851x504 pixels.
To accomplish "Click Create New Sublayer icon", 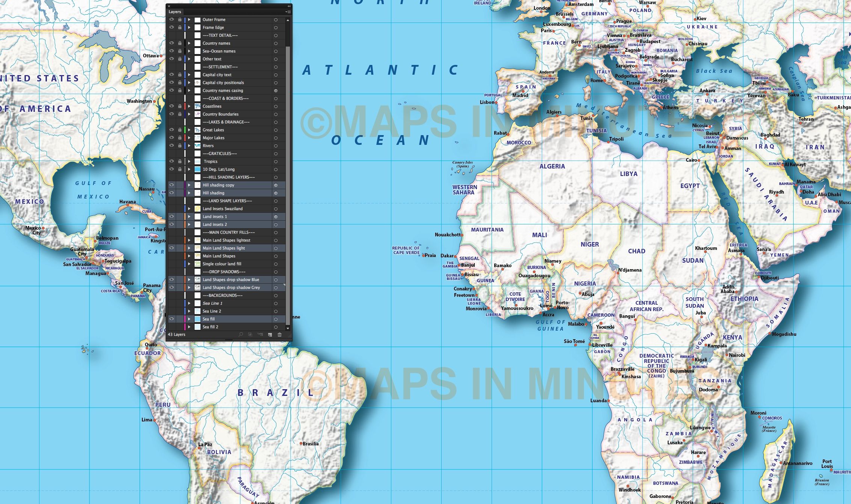I will click(260, 334).
